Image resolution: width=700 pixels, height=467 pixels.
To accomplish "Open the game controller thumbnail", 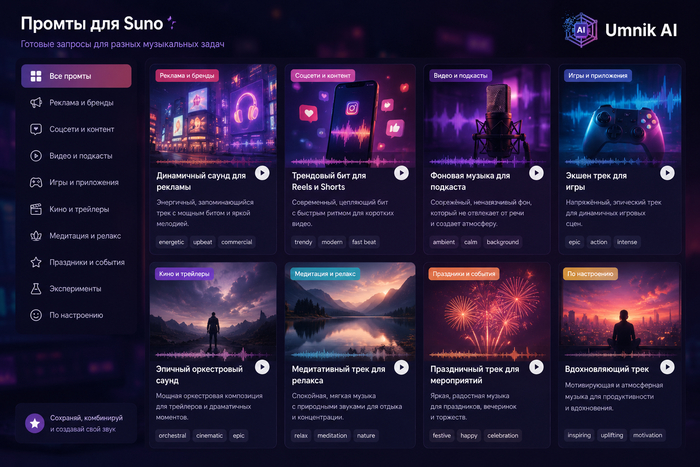I will (620, 117).
